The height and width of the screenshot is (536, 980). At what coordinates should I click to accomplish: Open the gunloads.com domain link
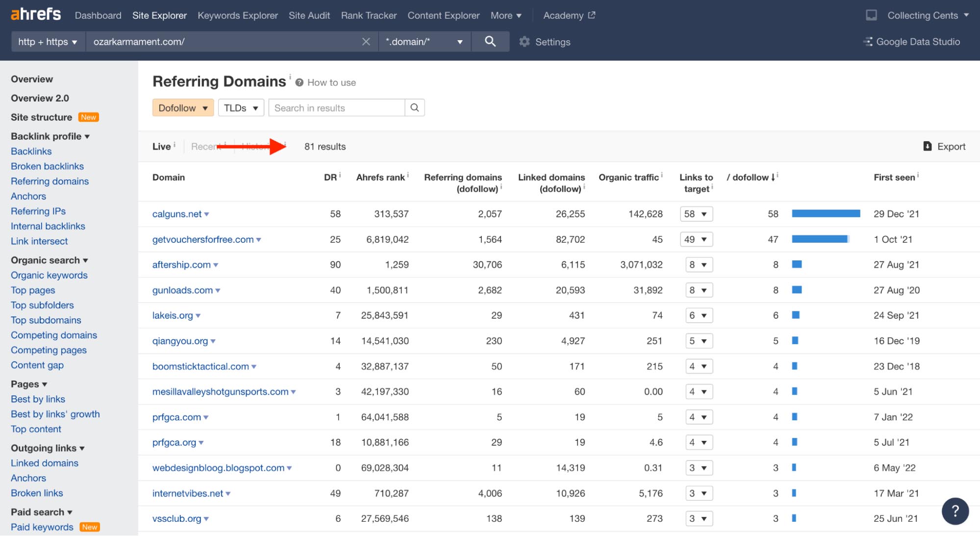pyautogui.click(x=182, y=290)
